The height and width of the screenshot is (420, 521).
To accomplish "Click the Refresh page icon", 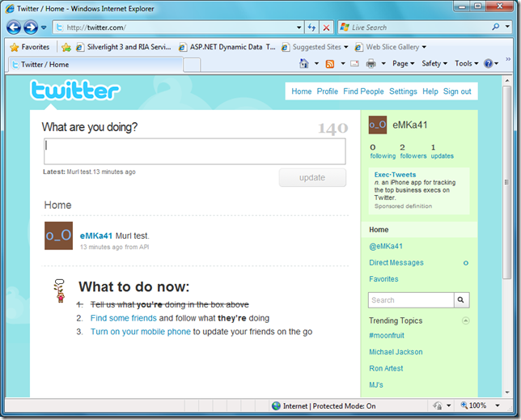I will click(311, 28).
